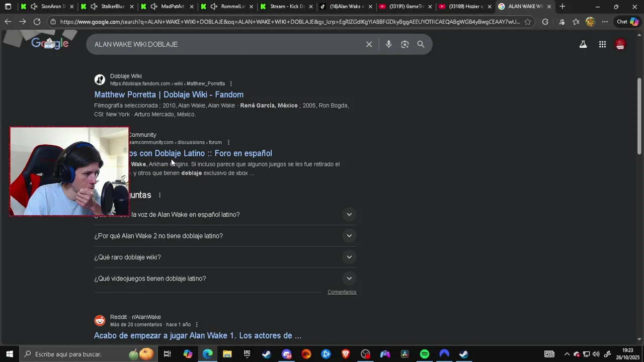Run the search with the magnifier icon

[421, 44]
